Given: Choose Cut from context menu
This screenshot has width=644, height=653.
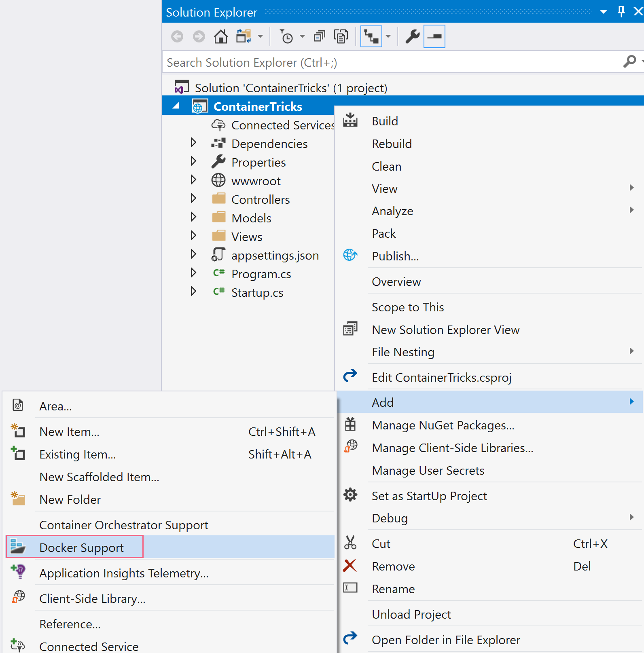Looking at the screenshot, I should [489, 543].
